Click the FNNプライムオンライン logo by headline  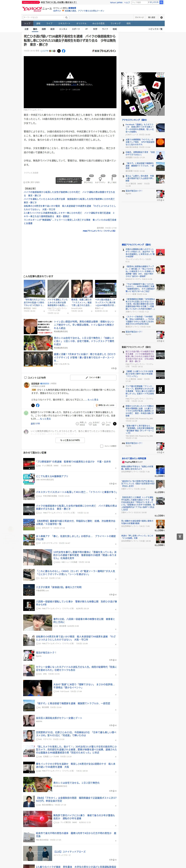104,51
